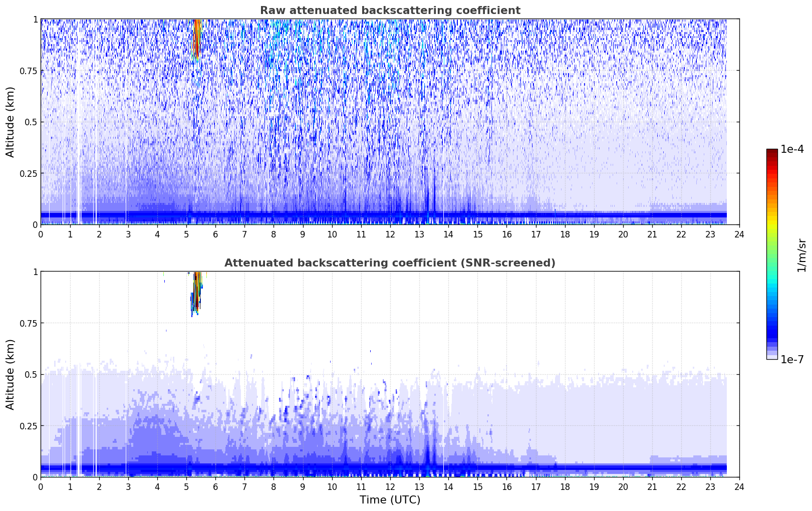Click the 'Time (UTC)' x-axis label
Screen dimensions: 812x511
[390, 499]
